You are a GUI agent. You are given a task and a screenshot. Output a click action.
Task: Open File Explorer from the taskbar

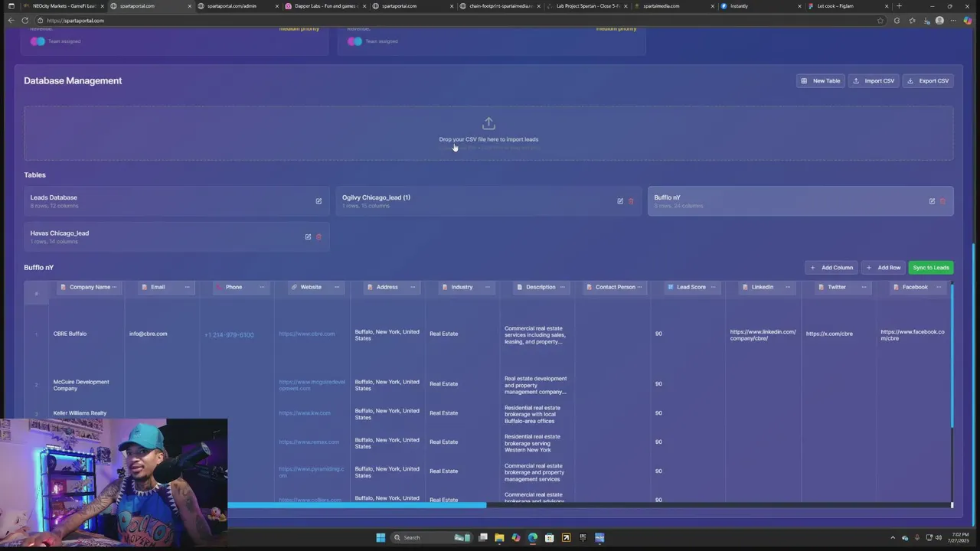point(499,537)
